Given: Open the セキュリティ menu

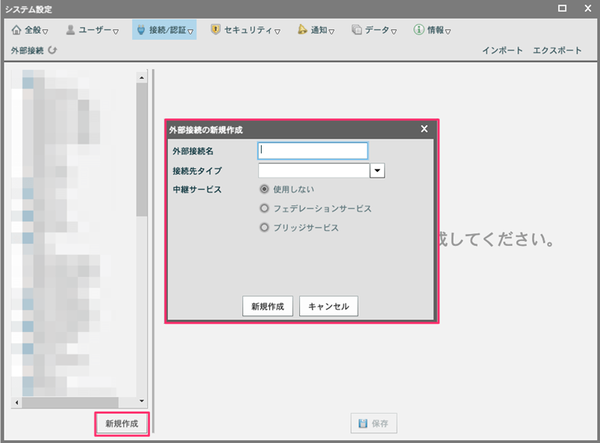Looking at the screenshot, I should click(245, 30).
